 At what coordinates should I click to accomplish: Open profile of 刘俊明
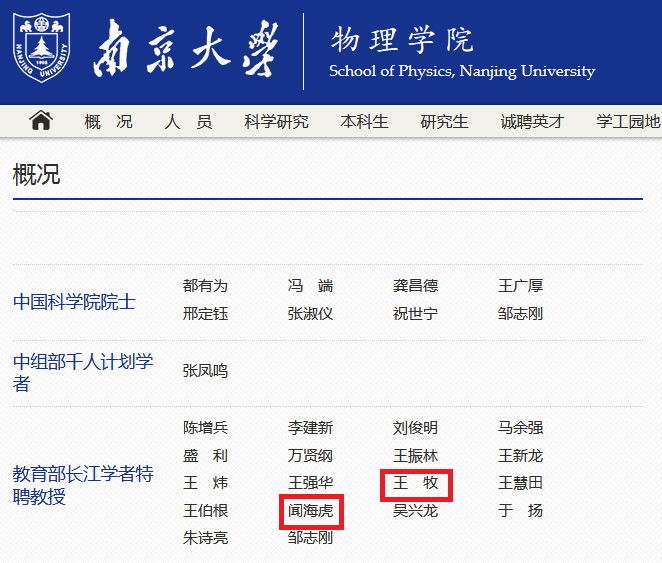pyautogui.click(x=415, y=428)
